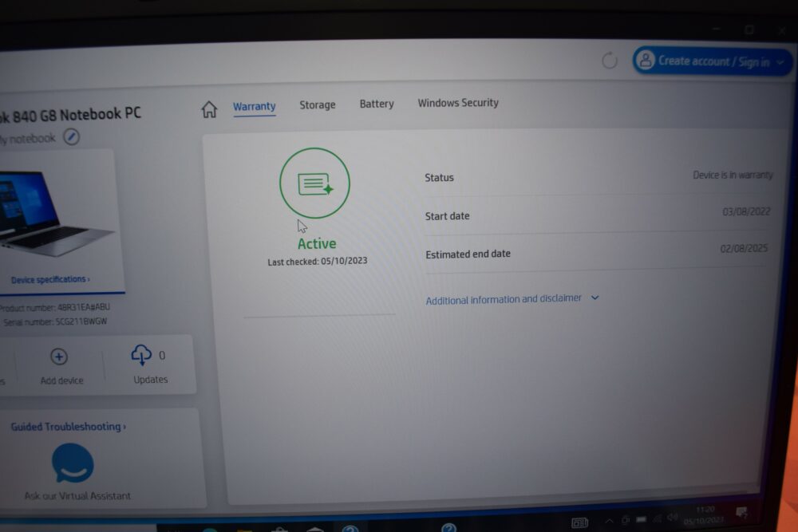This screenshot has width=798, height=532.
Task: Open the Windows notification center icon
Action: pos(741,513)
